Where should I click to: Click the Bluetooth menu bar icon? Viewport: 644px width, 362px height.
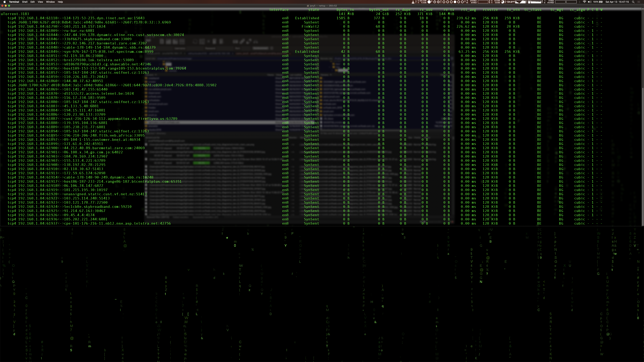579,2
